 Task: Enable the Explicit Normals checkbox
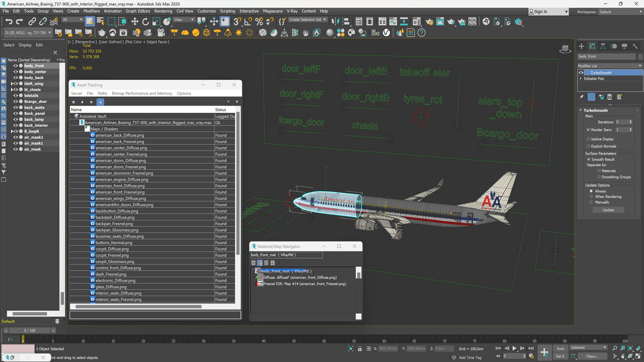pyautogui.click(x=588, y=146)
